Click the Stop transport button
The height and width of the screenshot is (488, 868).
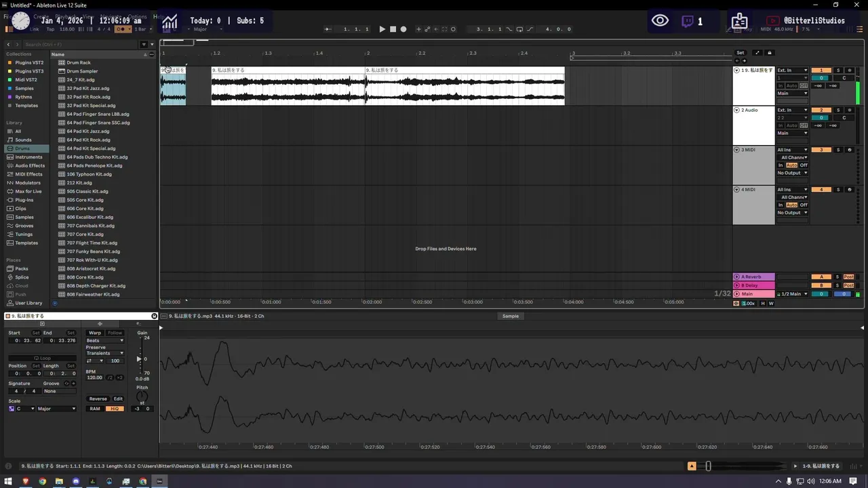tap(393, 29)
